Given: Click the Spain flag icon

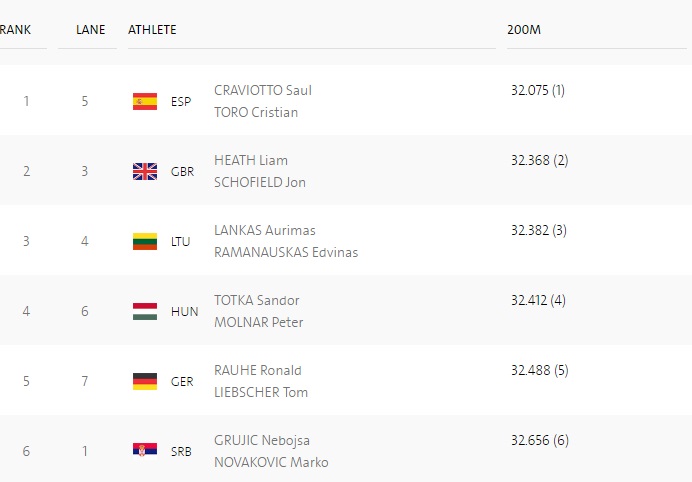Looking at the screenshot, I should [145, 101].
